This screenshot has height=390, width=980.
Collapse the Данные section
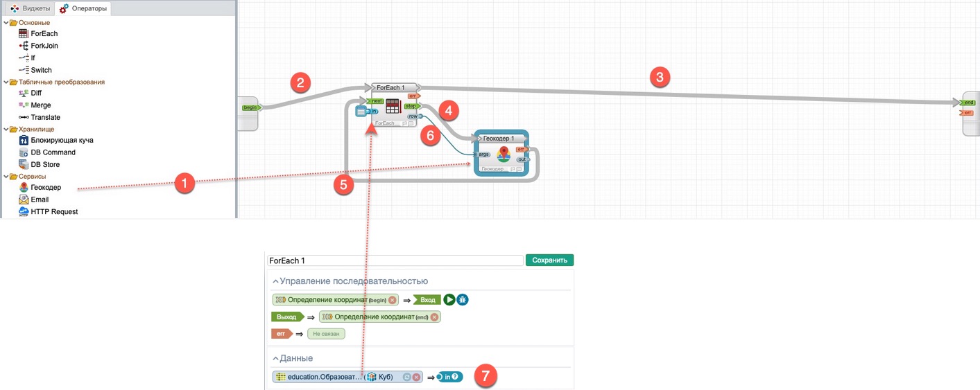[x=275, y=358]
